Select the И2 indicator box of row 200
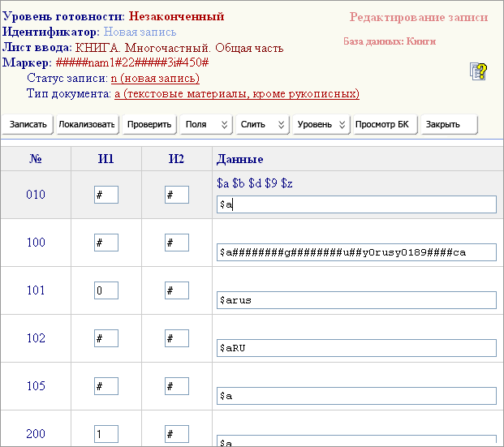The width and height of the screenshot is (504, 447). coord(177,434)
